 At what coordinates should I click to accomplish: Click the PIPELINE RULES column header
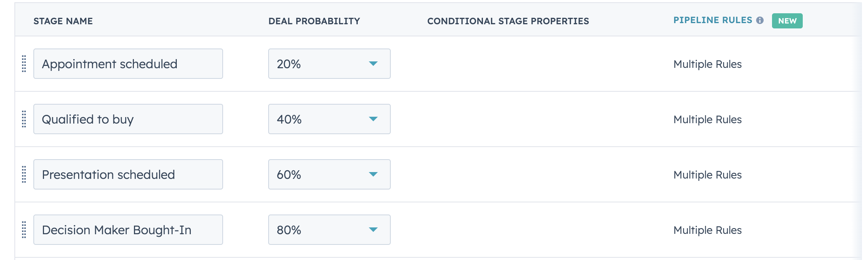tap(712, 20)
